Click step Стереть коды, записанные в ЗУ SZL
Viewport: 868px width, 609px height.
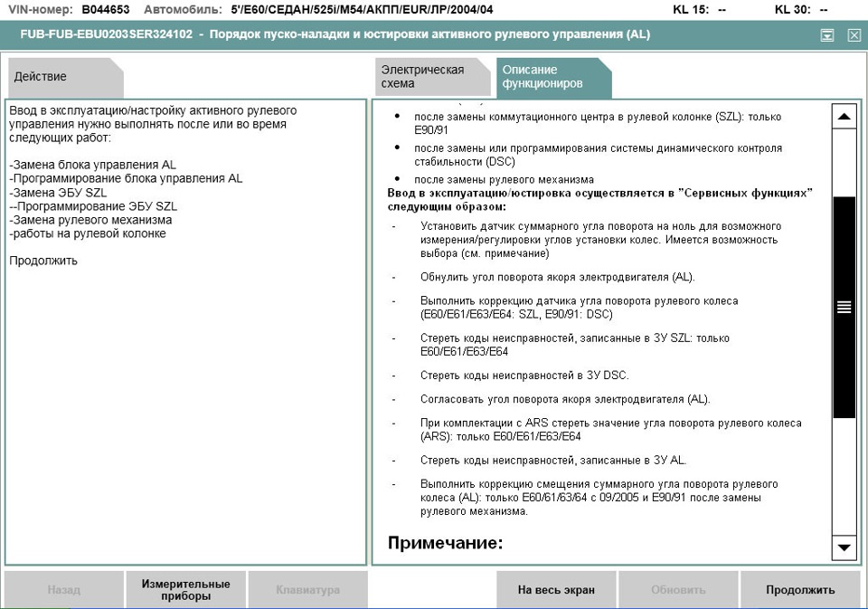point(575,345)
